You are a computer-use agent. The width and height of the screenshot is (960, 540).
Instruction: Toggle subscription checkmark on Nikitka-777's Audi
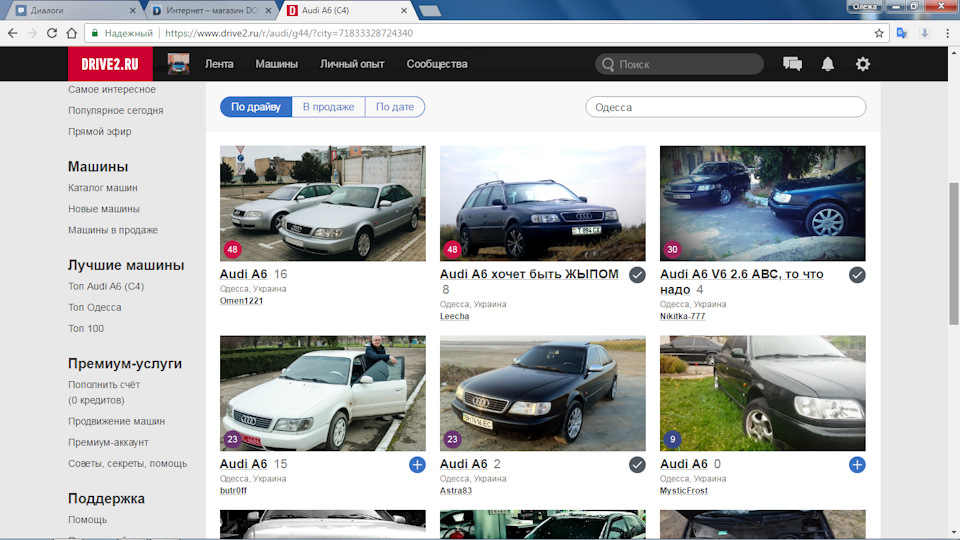pyautogui.click(x=857, y=275)
